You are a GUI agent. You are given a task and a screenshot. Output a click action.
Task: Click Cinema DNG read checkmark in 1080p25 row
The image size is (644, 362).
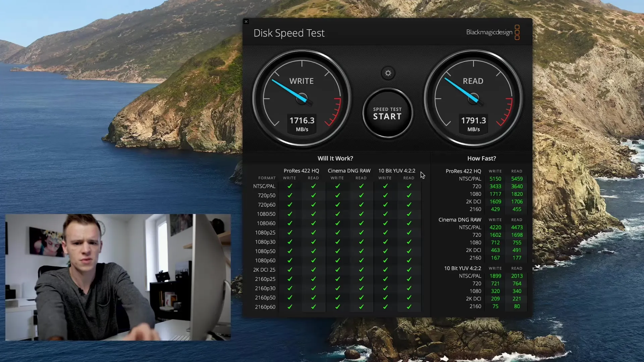361,233
